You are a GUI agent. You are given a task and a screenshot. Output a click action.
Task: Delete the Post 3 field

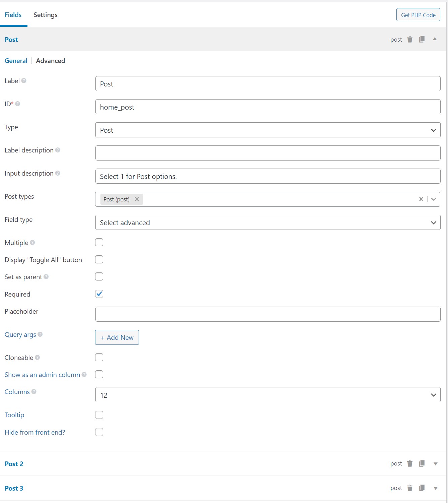409,488
